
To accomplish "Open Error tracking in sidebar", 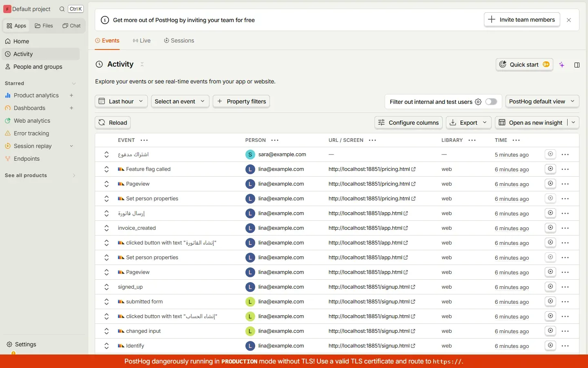I will pos(31,133).
